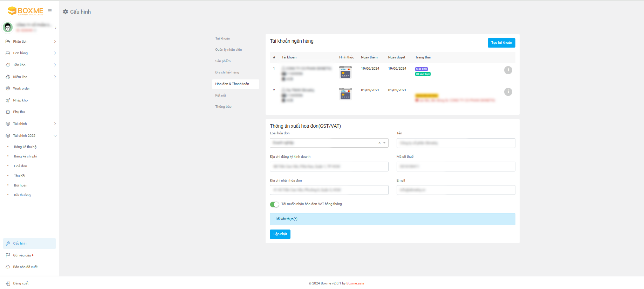Expand the Phân tích sidebar menu
This screenshot has height=289, width=644.
(x=55, y=42)
